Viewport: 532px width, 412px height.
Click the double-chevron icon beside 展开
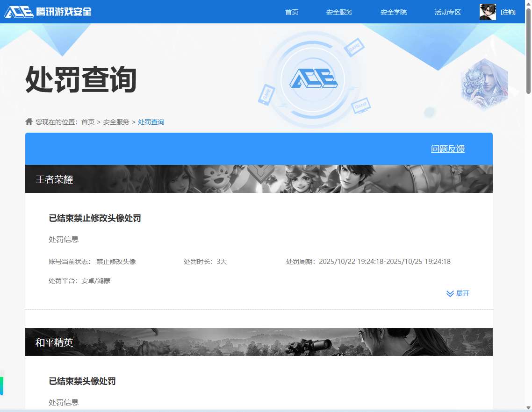(x=450, y=293)
